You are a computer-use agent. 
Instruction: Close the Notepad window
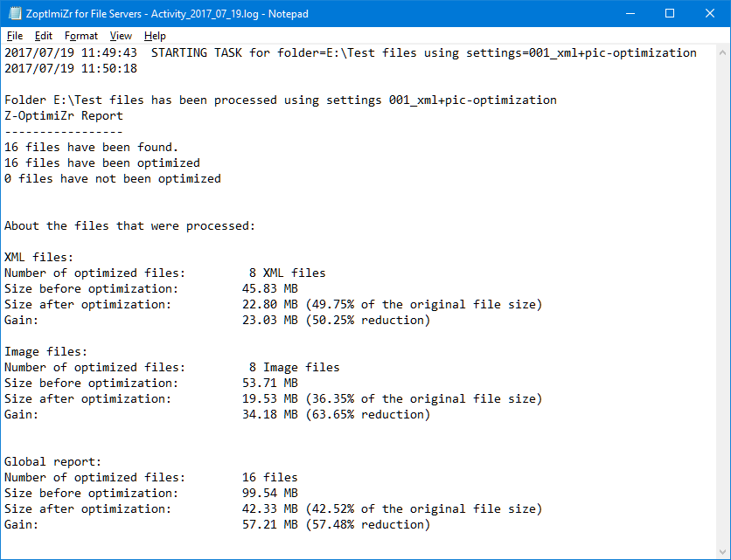pyautogui.click(x=709, y=13)
